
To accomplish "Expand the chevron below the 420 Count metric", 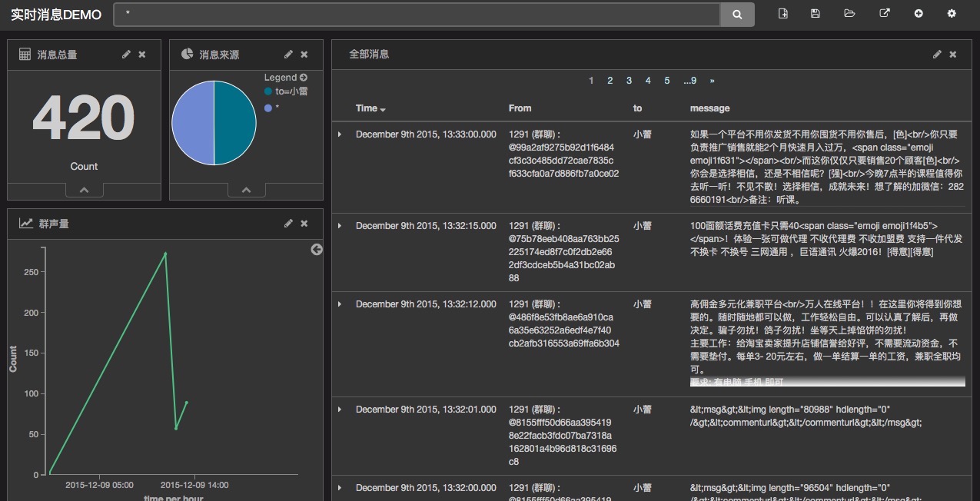I will click(85, 190).
